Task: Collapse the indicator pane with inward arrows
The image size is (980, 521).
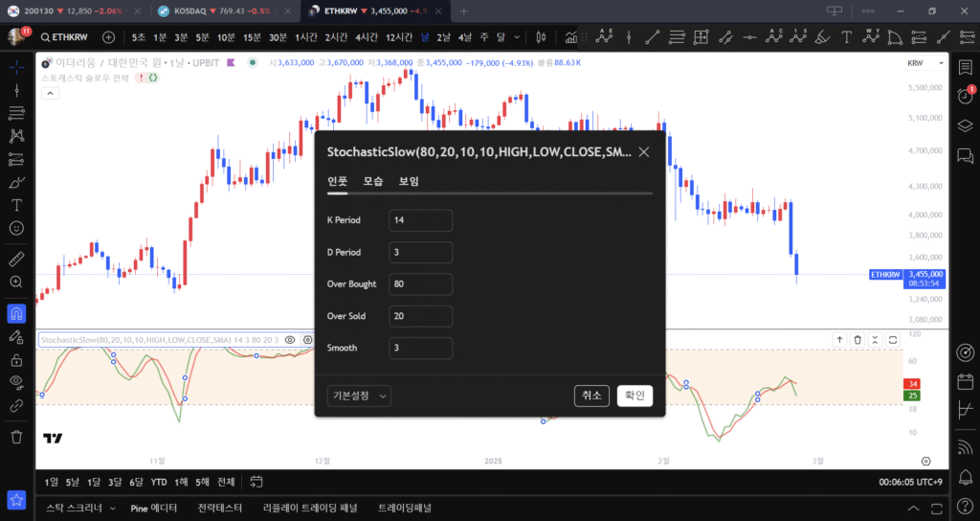Action: pyautogui.click(x=875, y=340)
